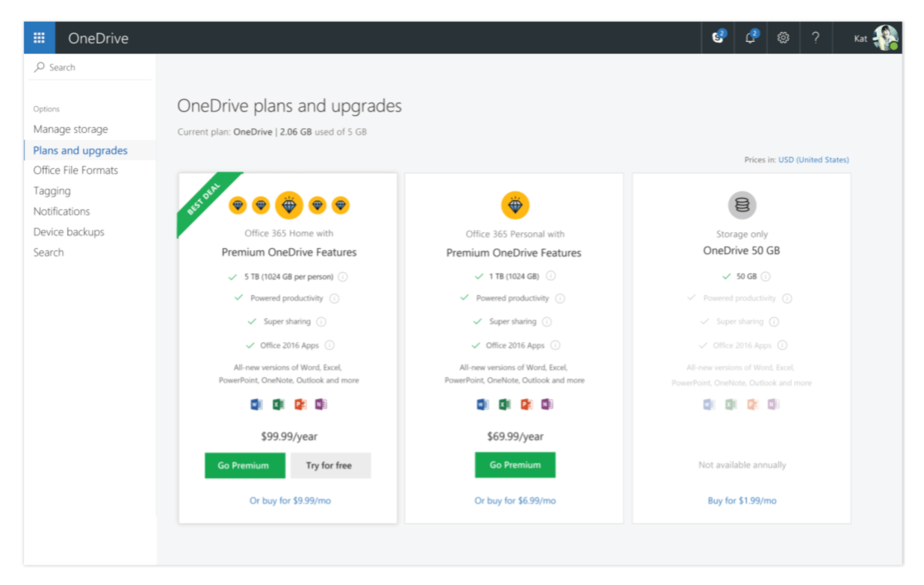924x585 pixels.
Task: Click Or buy for $9.99/mo link
Action: [x=290, y=501]
